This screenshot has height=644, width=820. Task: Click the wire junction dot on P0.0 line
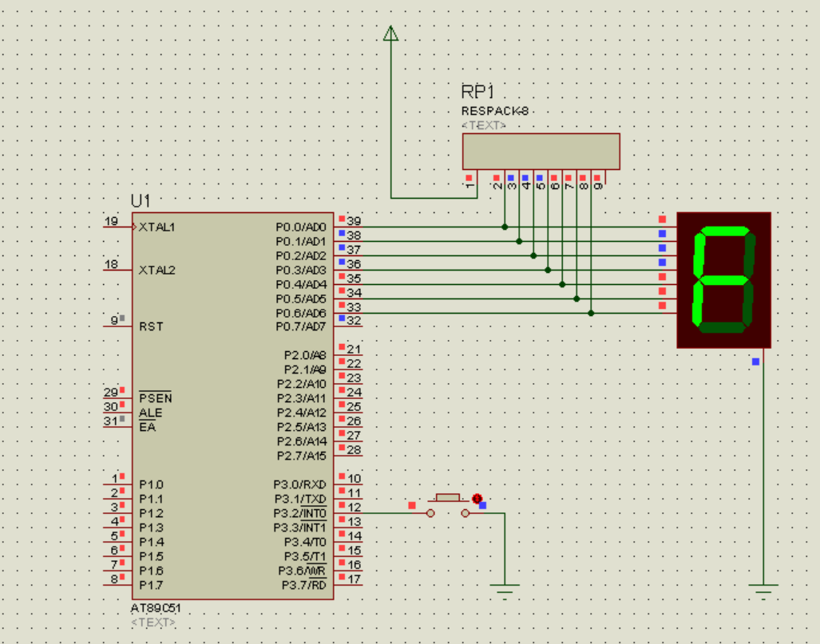(505, 227)
